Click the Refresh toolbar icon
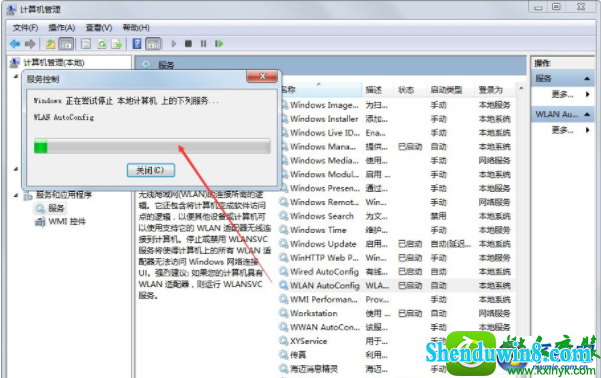The width and height of the screenshot is (601, 378). coord(102,44)
